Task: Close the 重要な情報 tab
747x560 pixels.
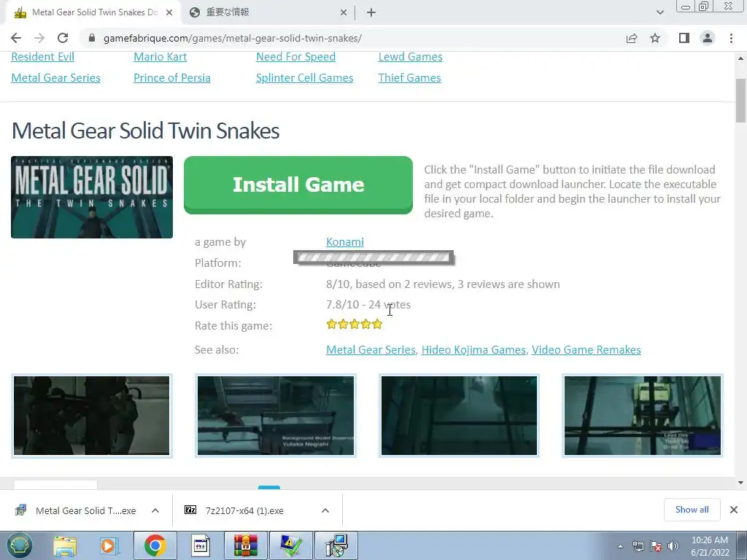Action: point(344,13)
